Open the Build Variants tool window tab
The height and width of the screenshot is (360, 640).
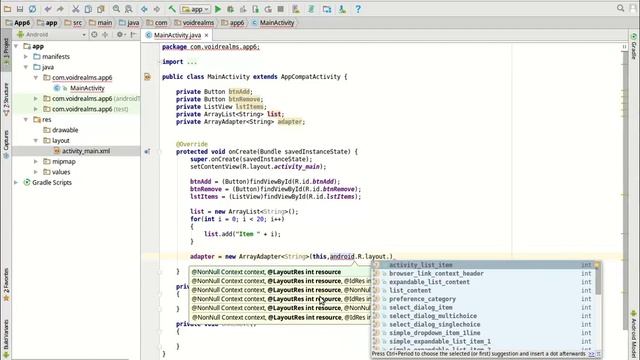pyautogui.click(x=6, y=339)
